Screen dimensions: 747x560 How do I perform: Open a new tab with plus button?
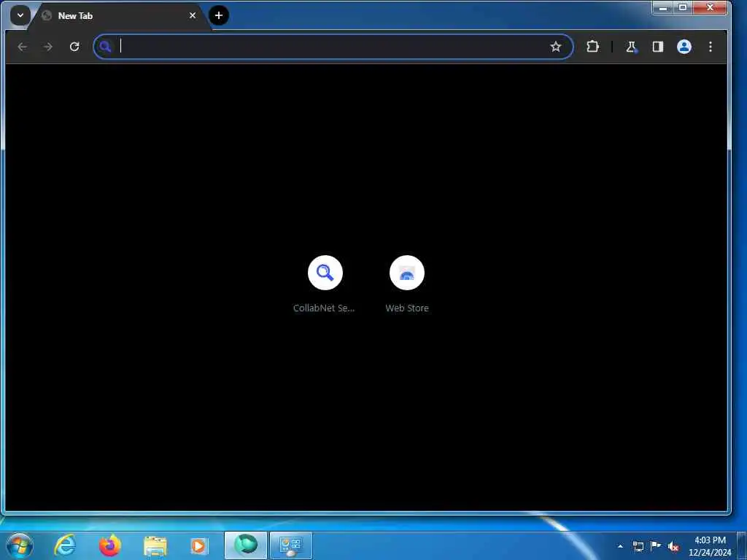pyautogui.click(x=219, y=15)
